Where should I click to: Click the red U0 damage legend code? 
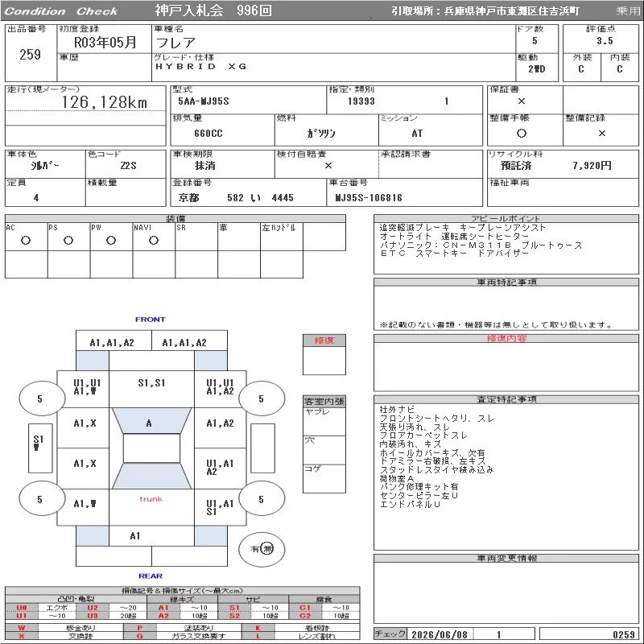coord(22,608)
